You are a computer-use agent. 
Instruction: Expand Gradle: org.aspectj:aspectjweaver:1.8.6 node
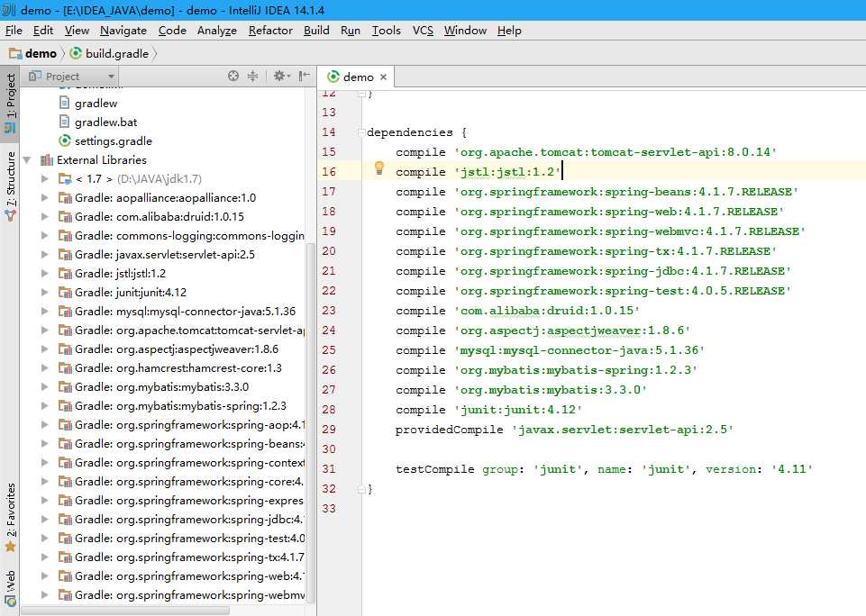pyautogui.click(x=45, y=349)
